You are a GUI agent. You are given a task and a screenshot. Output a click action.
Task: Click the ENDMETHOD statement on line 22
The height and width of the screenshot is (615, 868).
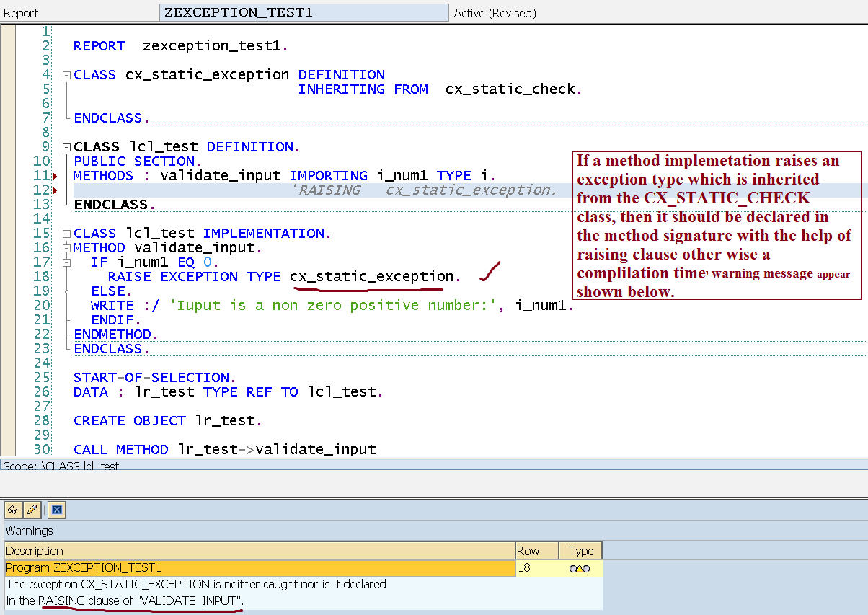point(115,335)
